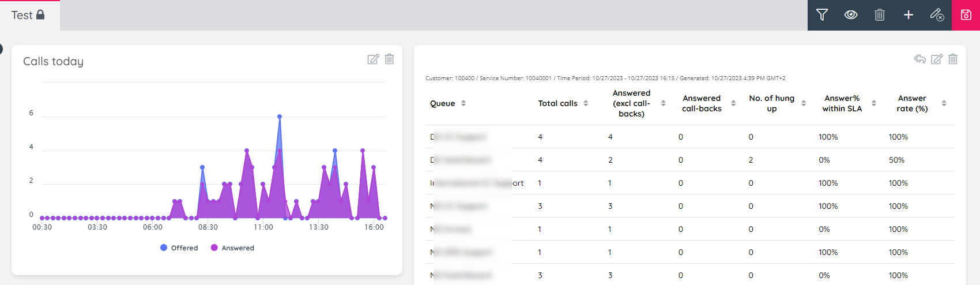This screenshot has height=285, width=980.
Task: Sort table by Queue column
Action: [x=463, y=103]
